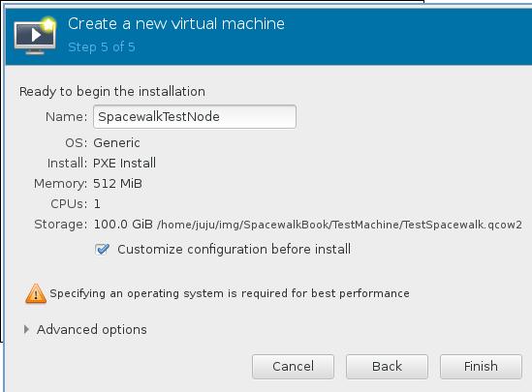The width and height of the screenshot is (532, 392).
Task: Go Back to the previous step
Action: coord(387,367)
